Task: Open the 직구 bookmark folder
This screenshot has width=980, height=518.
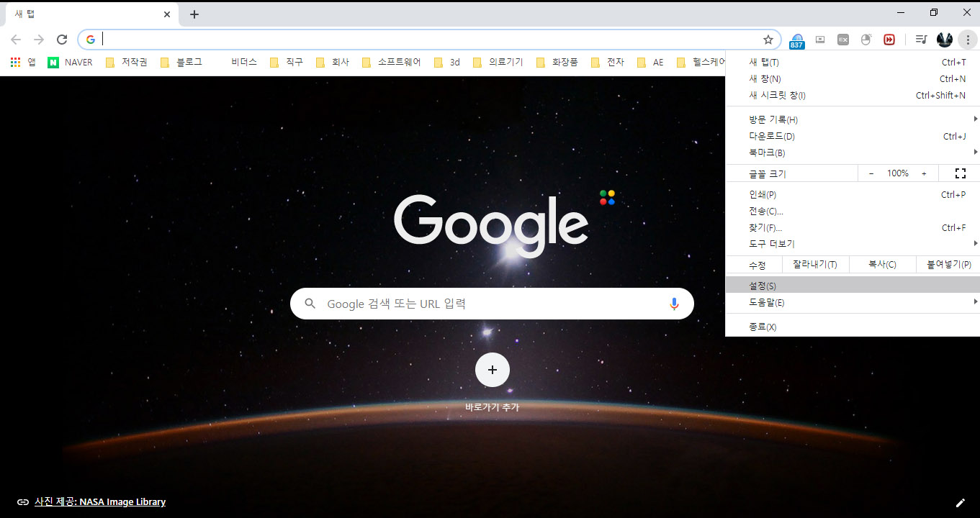Action: point(287,63)
